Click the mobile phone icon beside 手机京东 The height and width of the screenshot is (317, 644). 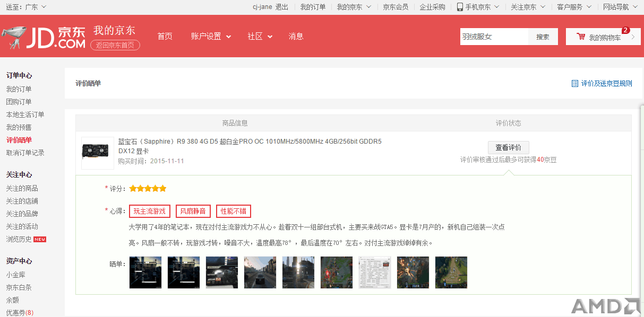click(460, 7)
